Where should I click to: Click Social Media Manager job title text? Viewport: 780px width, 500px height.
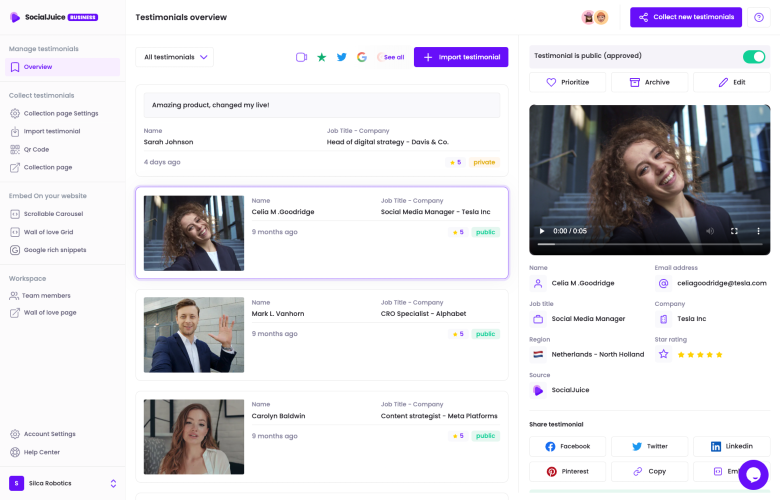pos(588,319)
